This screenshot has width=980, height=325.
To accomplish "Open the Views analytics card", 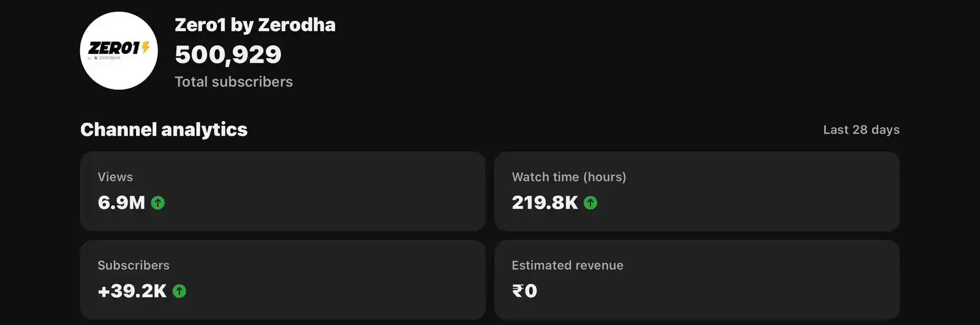I will (283, 191).
